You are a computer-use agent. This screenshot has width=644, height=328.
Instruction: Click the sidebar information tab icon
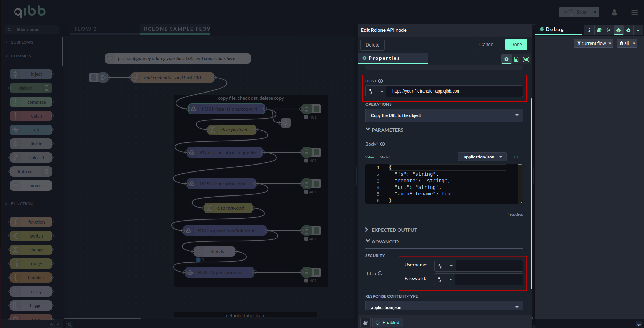[x=589, y=30]
